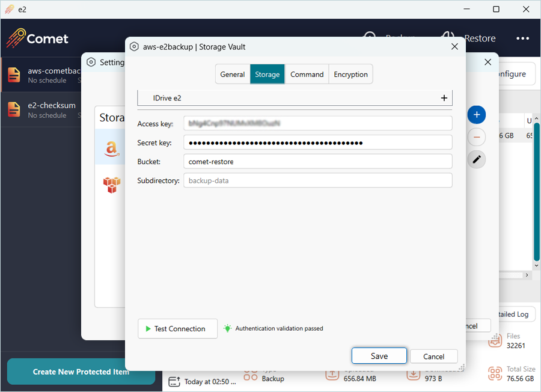Click the downloaded icon beside 973 B
Screen dimensions: 541x392
(413, 375)
